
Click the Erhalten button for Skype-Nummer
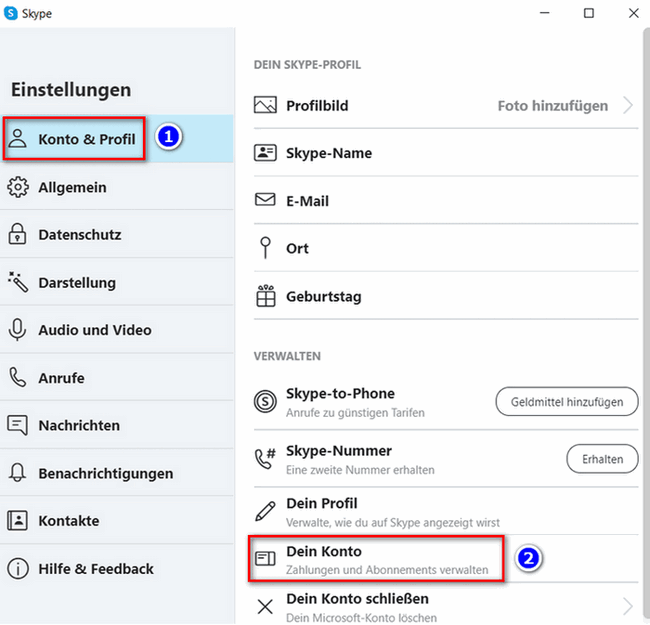pos(602,459)
